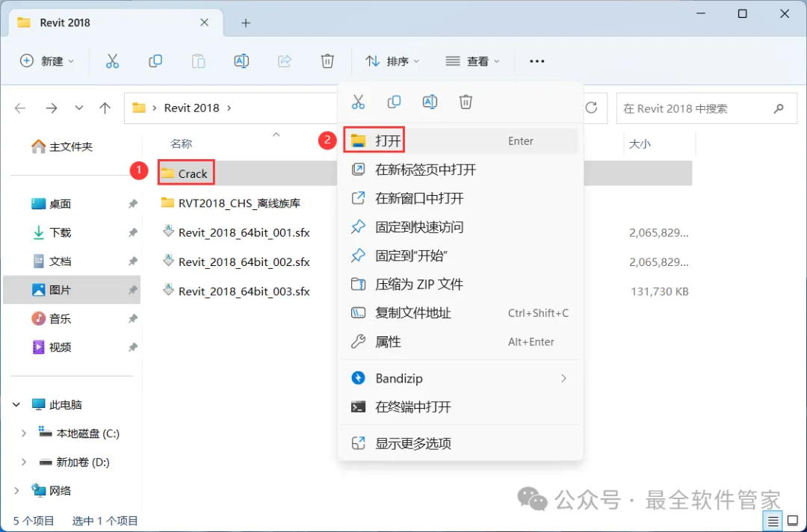Select the RVT2018_CHS_离线族库 folder
The height and width of the screenshot is (532, 807).
point(231,203)
